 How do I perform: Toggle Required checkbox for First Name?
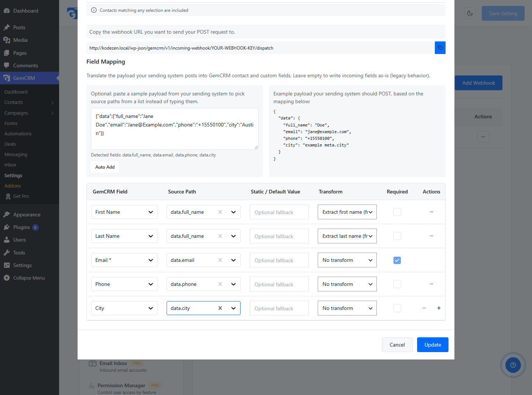pos(397,212)
